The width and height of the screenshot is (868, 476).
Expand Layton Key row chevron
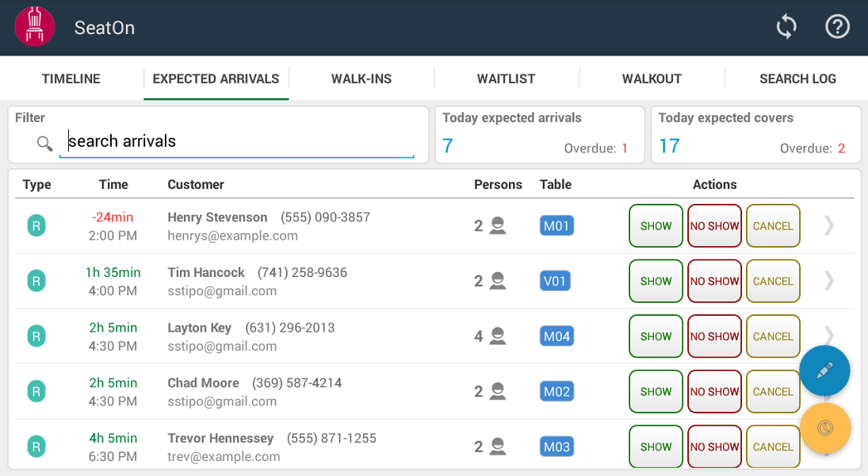[829, 333]
